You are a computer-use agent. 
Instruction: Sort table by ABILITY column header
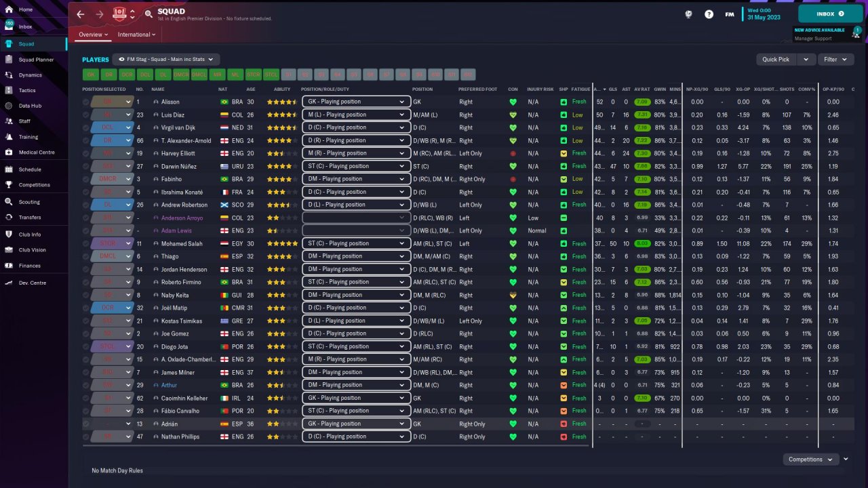pyautogui.click(x=282, y=89)
